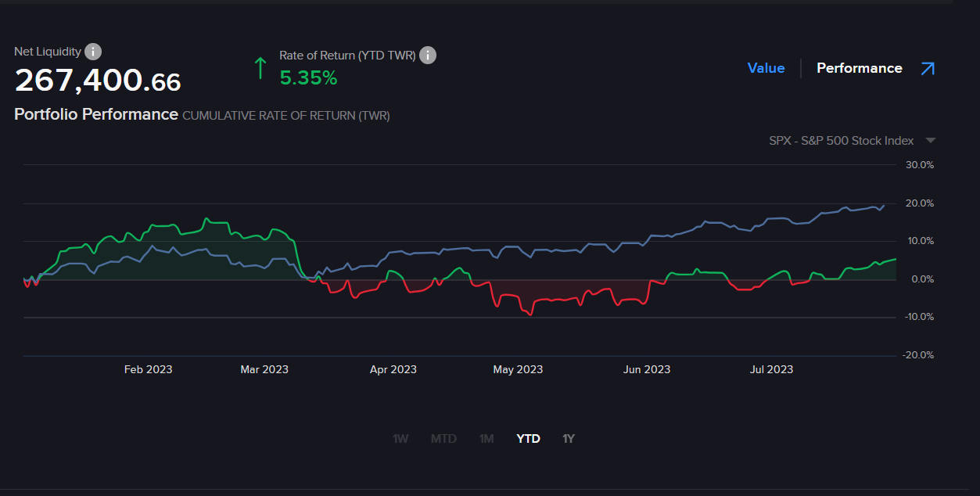
Task: Click the SPX - S&P 500 Stock Index selector
Action: click(841, 141)
